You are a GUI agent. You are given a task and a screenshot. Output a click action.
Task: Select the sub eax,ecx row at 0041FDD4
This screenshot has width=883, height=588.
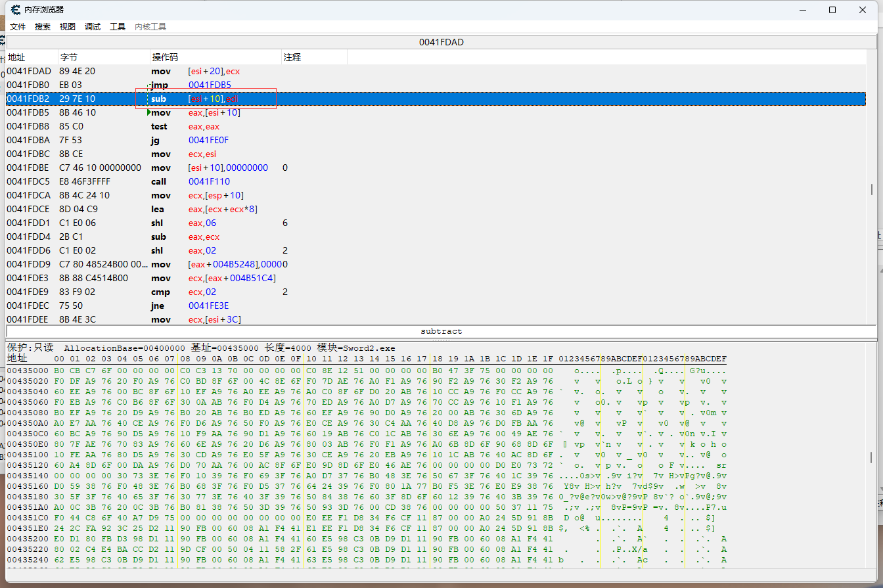[x=436, y=237]
